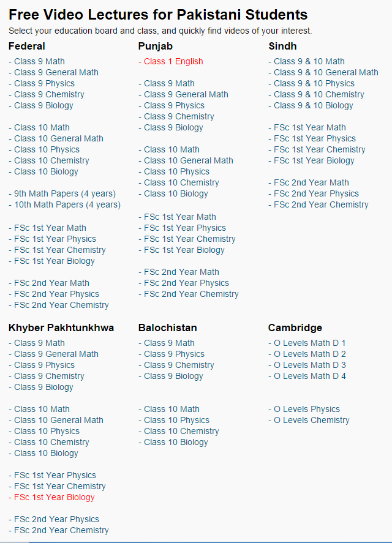Open the Punjab Class 1 English link

point(173,61)
